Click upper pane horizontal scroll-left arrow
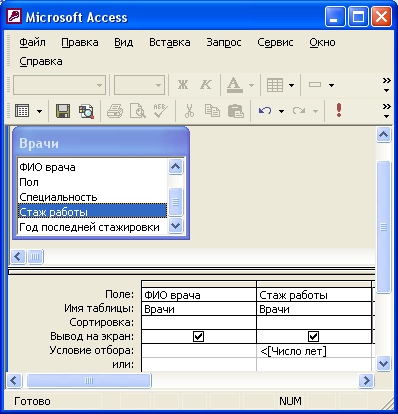398x414 pixels. pos(18,257)
